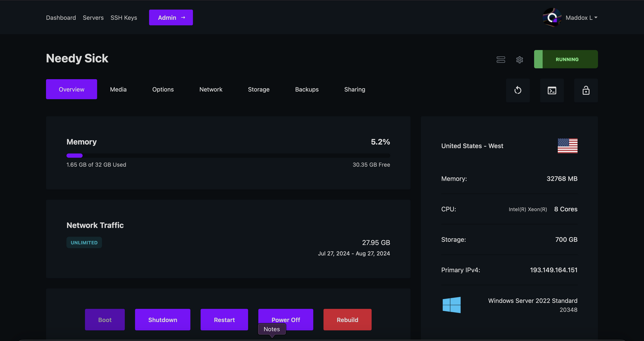Image resolution: width=644 pixels, height=341 pixels.
Task: Open the console terminal icon
Action: coord(552,90)
